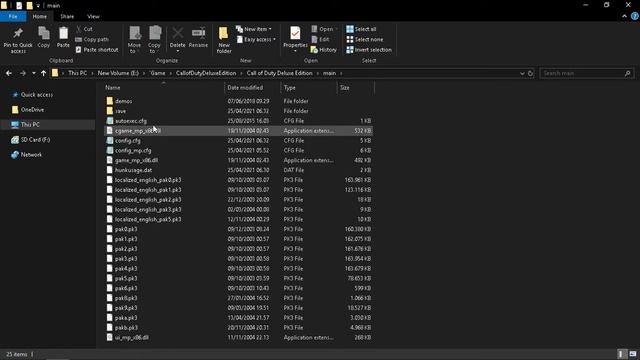Refresh the main folder view
This screenshot has height=360, width=640.
pyautogui.click(x=530, y=73)
